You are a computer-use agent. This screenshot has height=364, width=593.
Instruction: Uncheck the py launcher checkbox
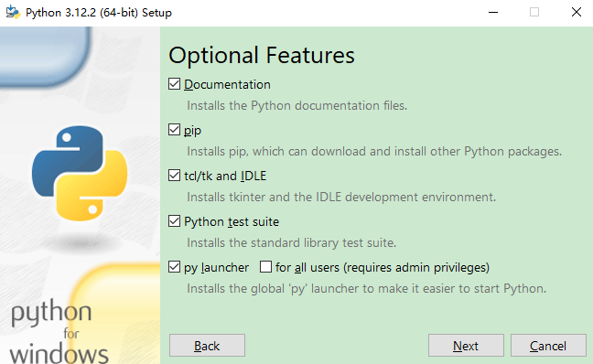click(174, 267)
